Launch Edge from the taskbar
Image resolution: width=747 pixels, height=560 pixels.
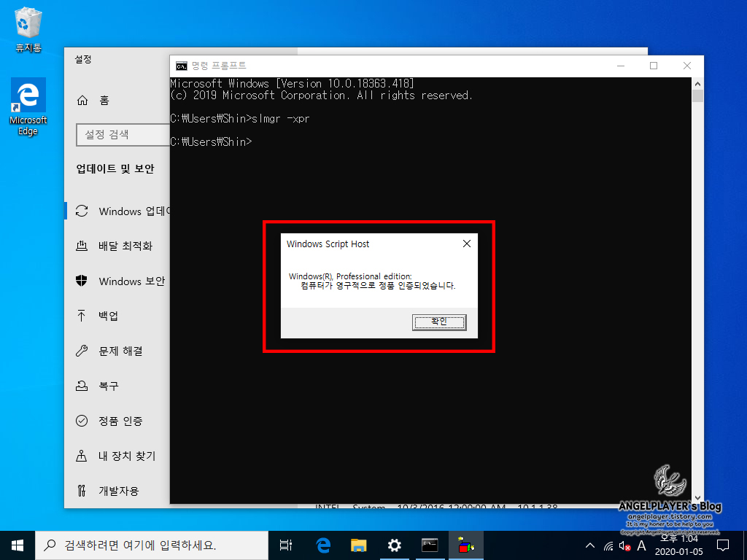323,545
